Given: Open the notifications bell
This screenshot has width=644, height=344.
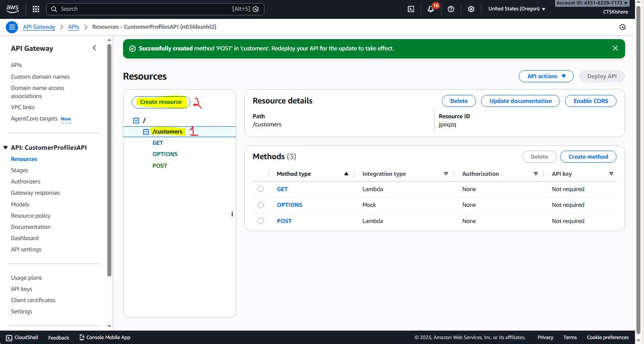Looking at the screenshot, I should tap(431, 9).
